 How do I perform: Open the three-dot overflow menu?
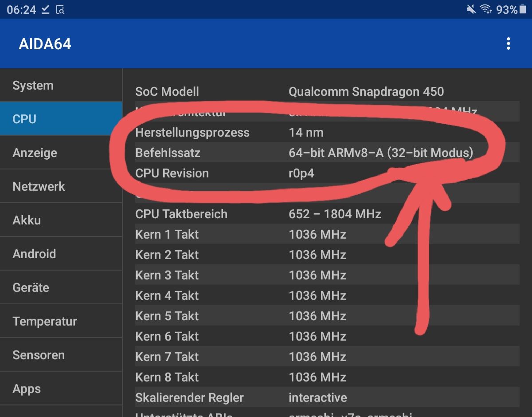pyautogui.click(x=508, y=43)
